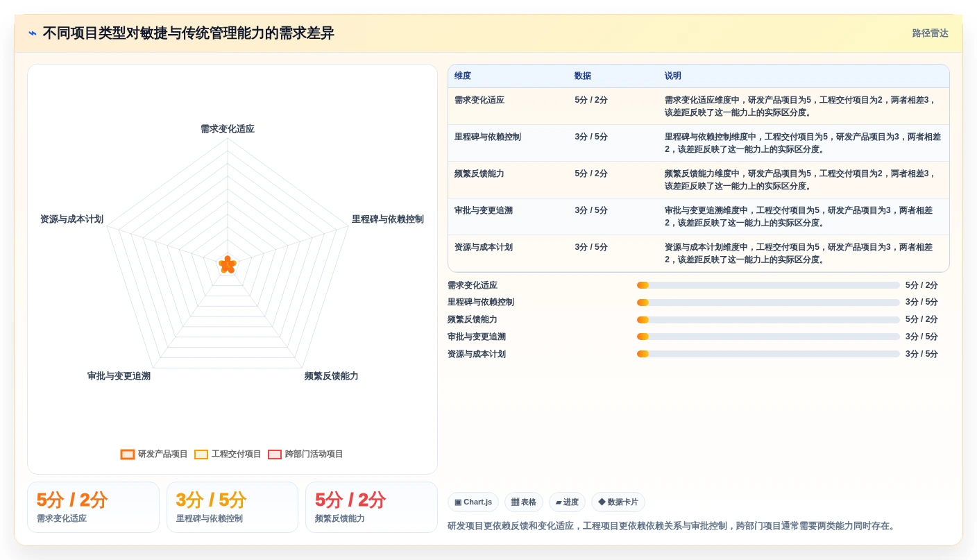977x560 pixels.
Task: Toggle the 工程交付项目 legend item
Action: click(x=228, y=454)
